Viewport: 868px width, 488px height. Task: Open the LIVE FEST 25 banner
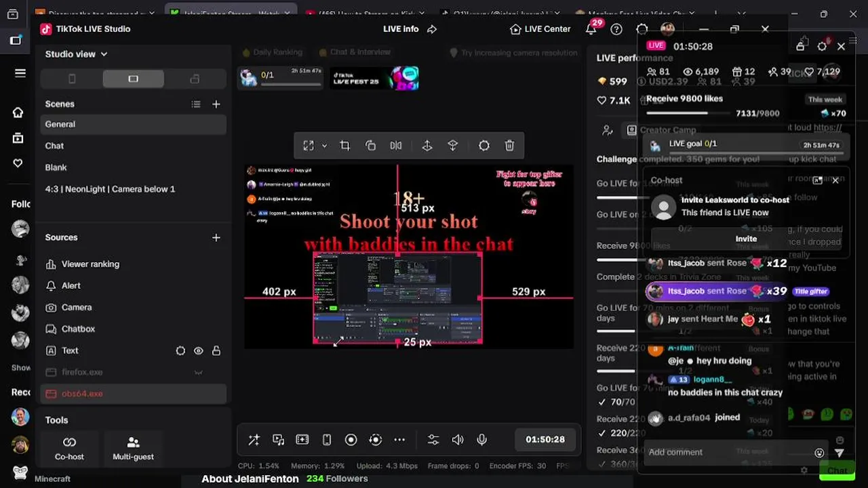374,78
